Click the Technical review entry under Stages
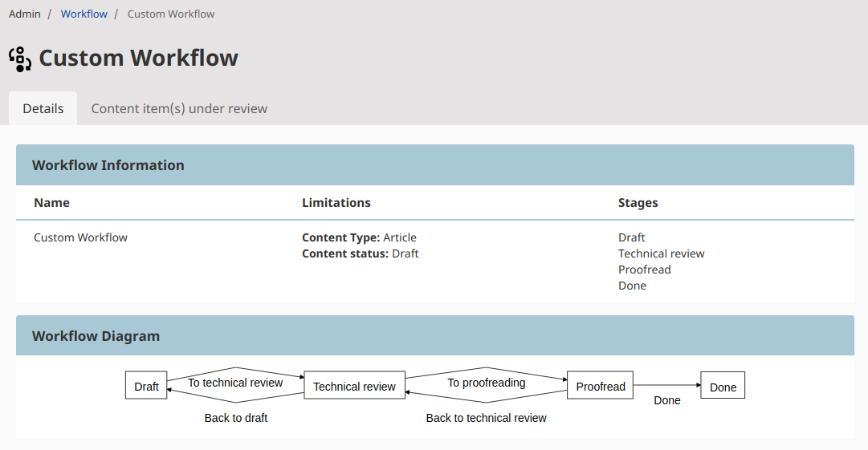 click(x=661, y=253)
